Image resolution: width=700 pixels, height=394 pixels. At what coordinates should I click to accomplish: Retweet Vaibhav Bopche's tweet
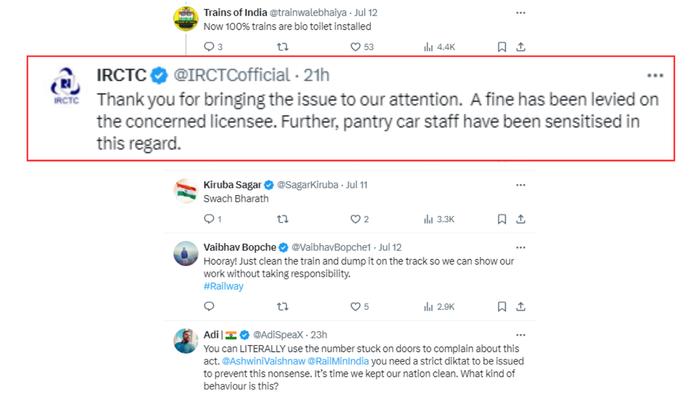[x=283, y=307]
